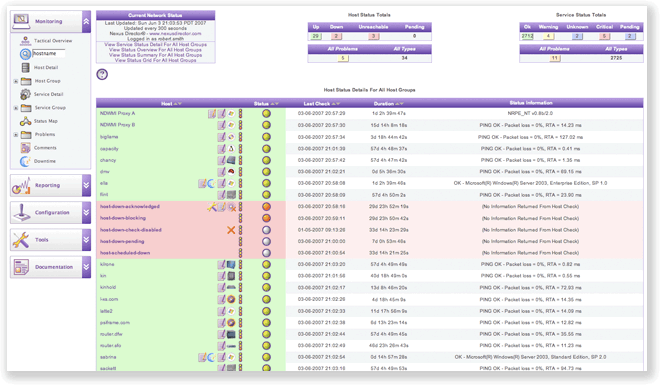This screenshot has width=660, height=385.
Task: Click the notes icon next to biglama
Action: click(x=221, y=137)
